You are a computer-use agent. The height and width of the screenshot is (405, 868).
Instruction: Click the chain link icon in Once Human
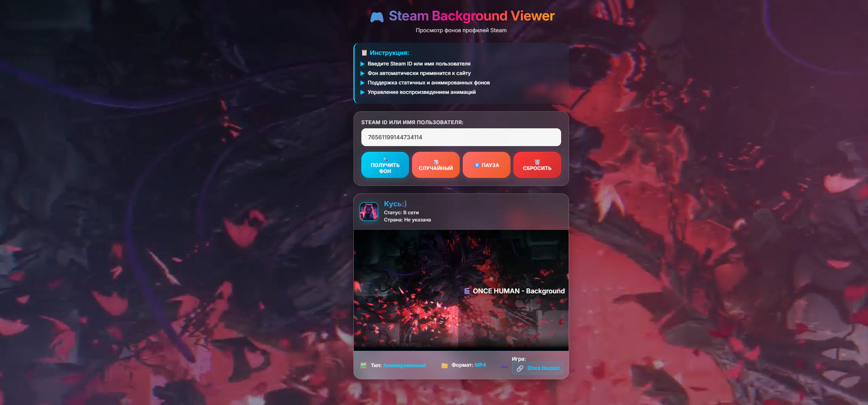click(x=520, y=368)
